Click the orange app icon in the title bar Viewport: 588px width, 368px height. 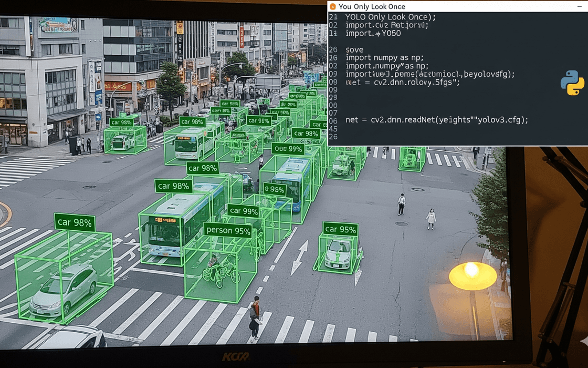[333, 6]
